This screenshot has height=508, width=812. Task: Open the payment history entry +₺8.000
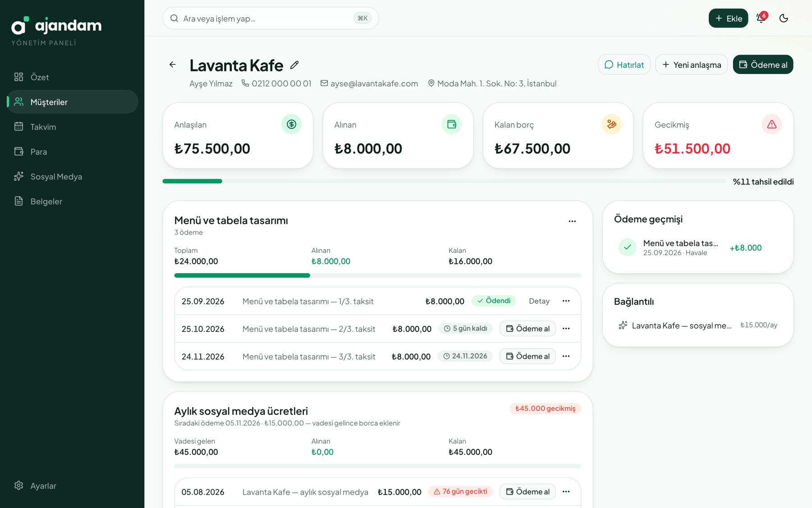[x=698, y=247]
